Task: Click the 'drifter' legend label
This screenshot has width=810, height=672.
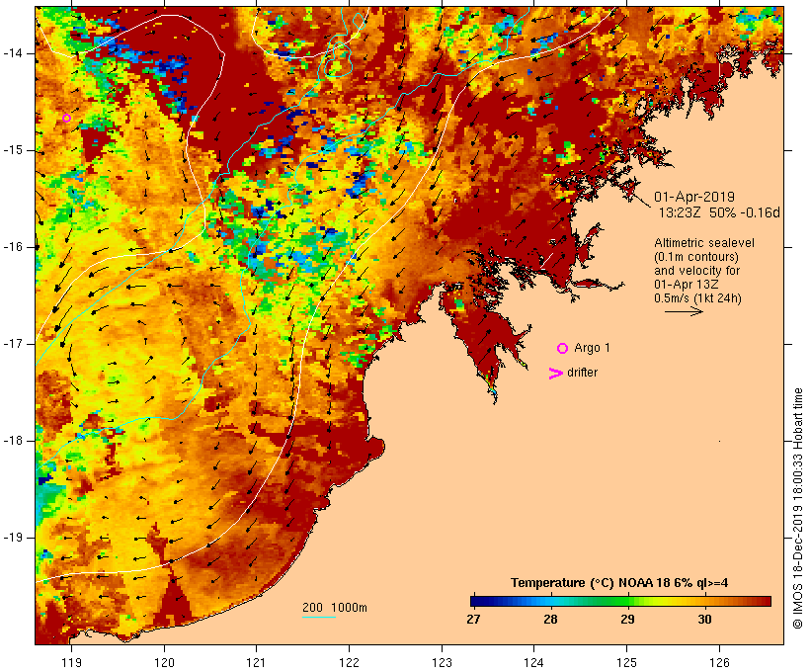Action: (x=582, y=373)
